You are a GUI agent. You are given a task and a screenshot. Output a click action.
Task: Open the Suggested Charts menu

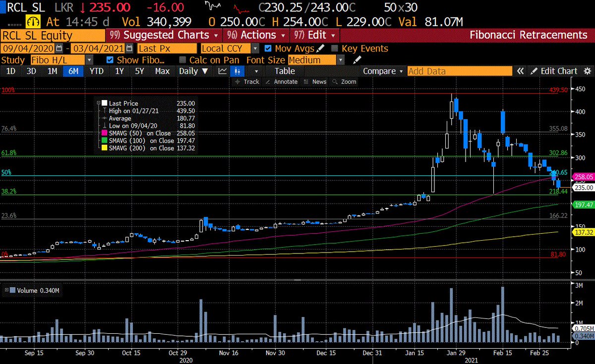pos(165,35)
